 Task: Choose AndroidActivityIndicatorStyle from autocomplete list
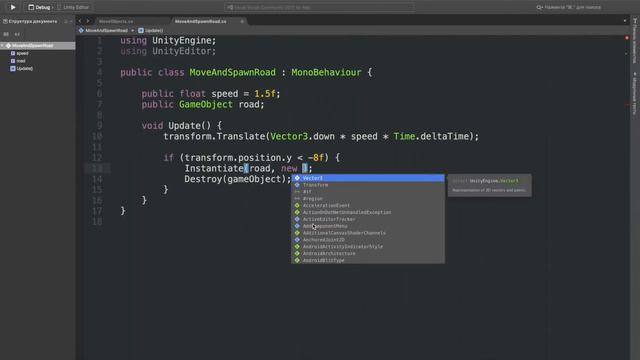[368, 247]
